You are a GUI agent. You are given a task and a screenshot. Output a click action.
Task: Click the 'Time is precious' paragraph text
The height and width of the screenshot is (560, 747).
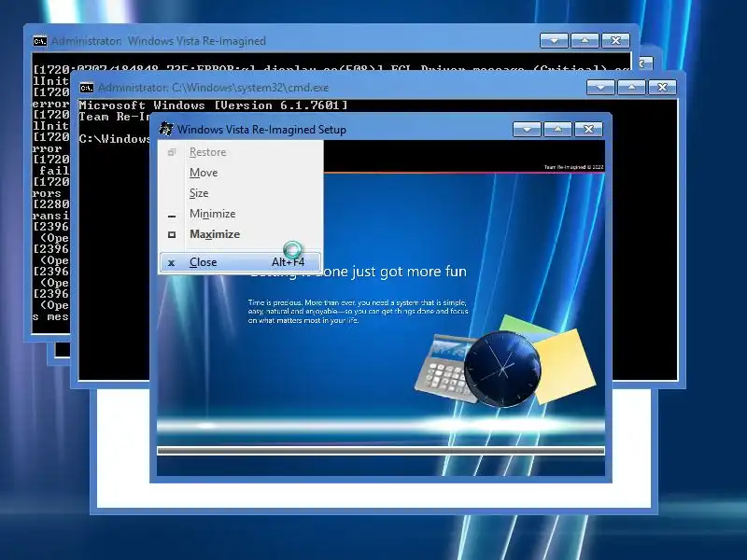pos(358,312)
